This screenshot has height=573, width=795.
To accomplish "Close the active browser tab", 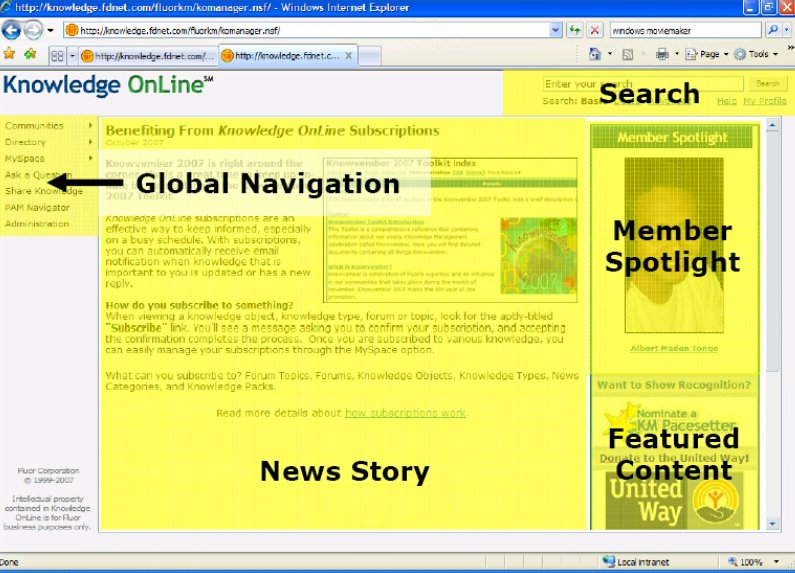I will click(349, 56).
